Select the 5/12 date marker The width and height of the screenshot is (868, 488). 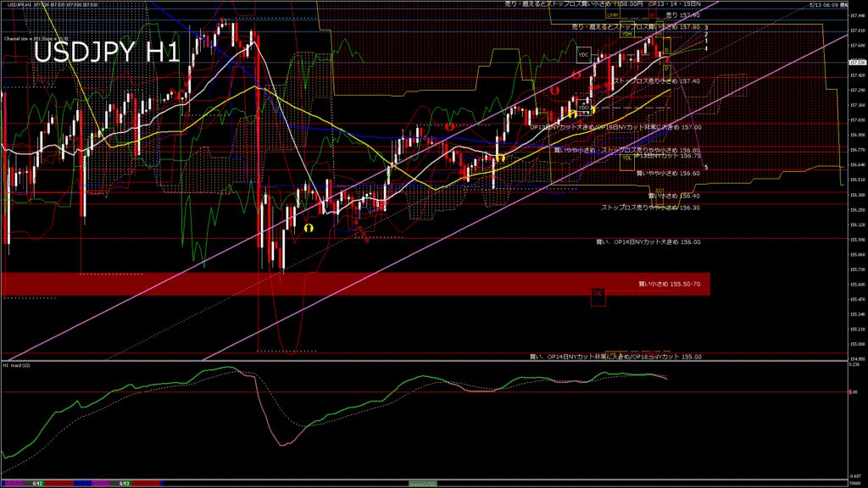[x=37, y=484]
